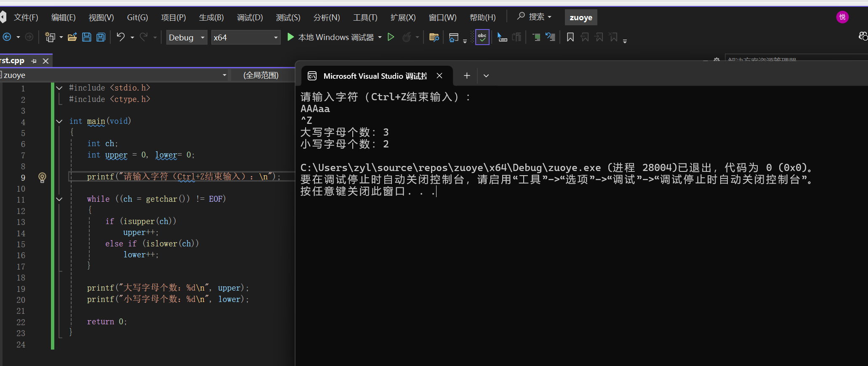Click the 'AAAaa' input line in console
The width and height of the screenshot is (868, 366).
tap(315, 109)
